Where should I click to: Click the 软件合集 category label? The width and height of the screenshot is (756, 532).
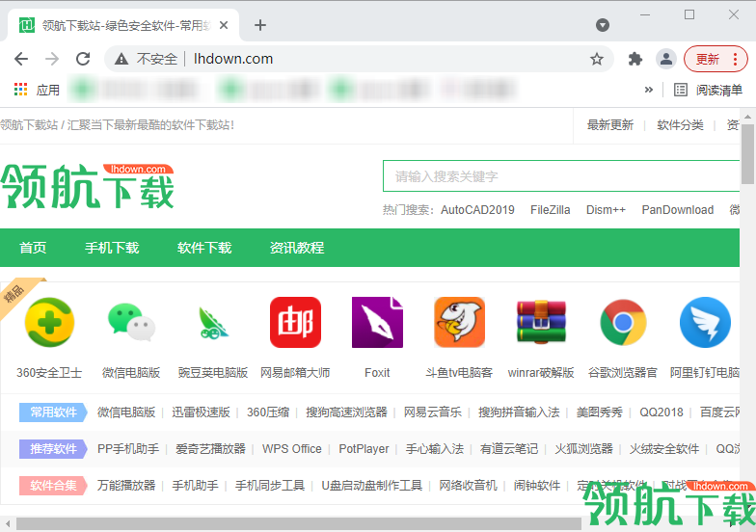pos(53,486)
